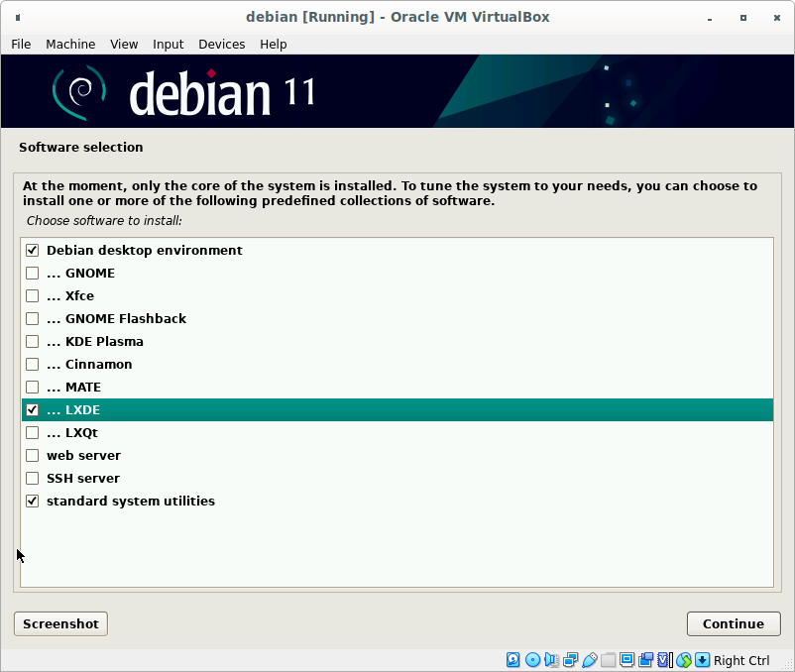
Task: Enable the GNOME checkbox
Action: point(33,274)
